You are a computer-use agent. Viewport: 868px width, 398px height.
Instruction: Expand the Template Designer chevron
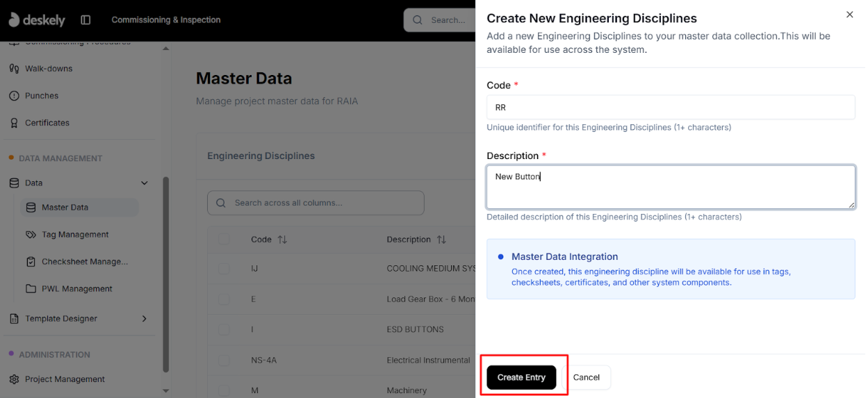point(145,319)
